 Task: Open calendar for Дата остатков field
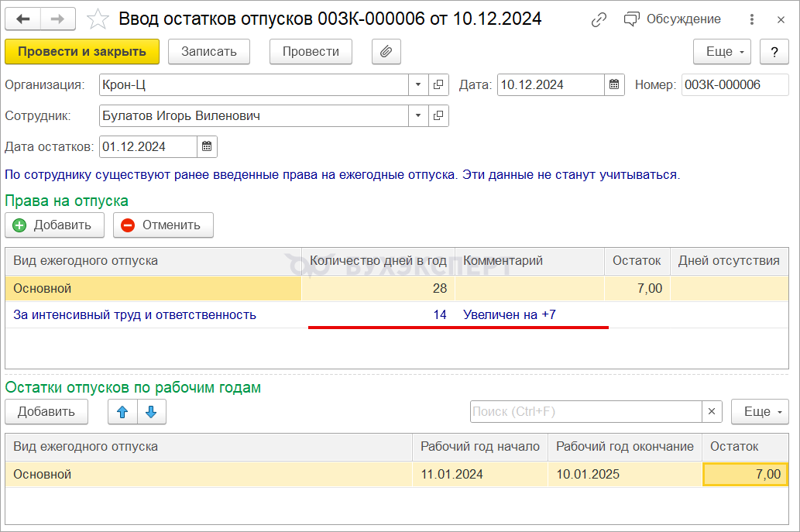tap(207, 146)
